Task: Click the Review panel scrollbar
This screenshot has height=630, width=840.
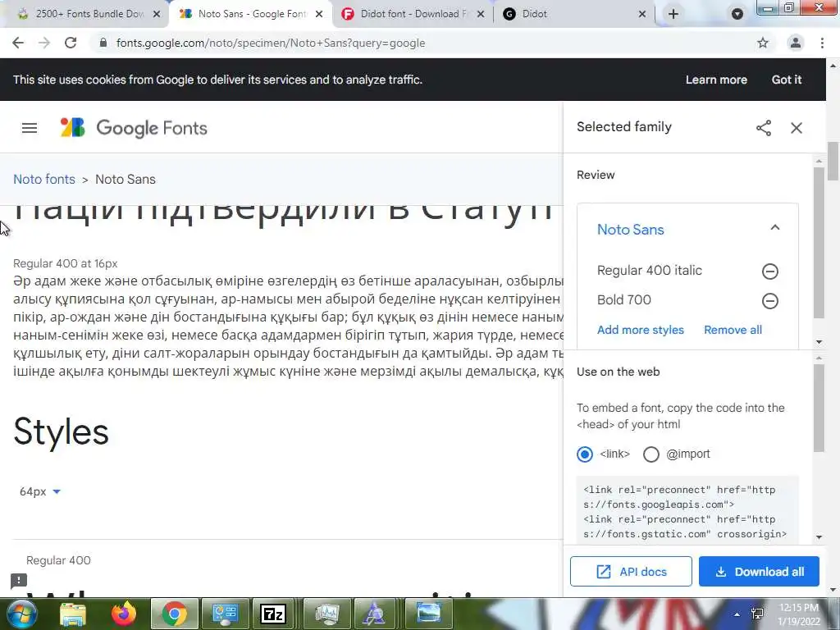Action: click(819, 243)
